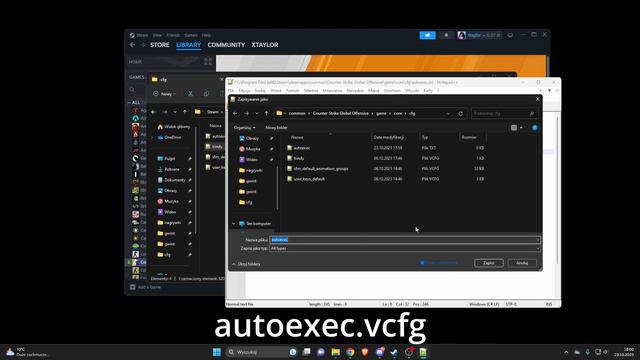Open Widok główny in File Explorer sidebar

(173, 127)
